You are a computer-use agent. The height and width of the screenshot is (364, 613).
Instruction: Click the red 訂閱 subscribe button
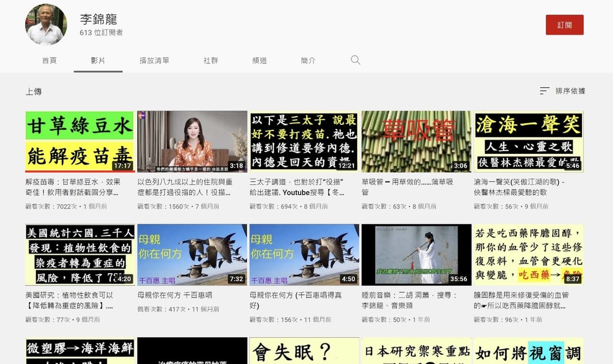pos(565,24)
